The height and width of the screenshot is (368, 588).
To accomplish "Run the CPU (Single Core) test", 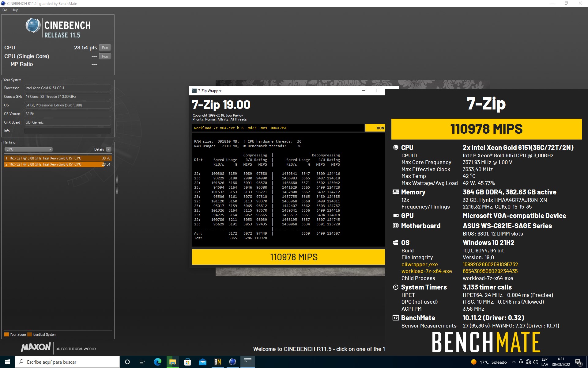I will click(105, 56).
